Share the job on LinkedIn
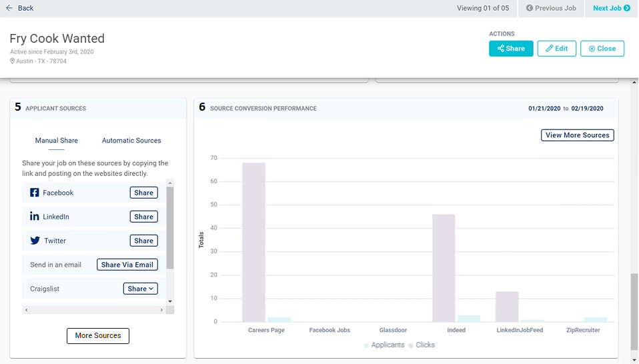Screen dimensions: 639x364 click(144, 217)
